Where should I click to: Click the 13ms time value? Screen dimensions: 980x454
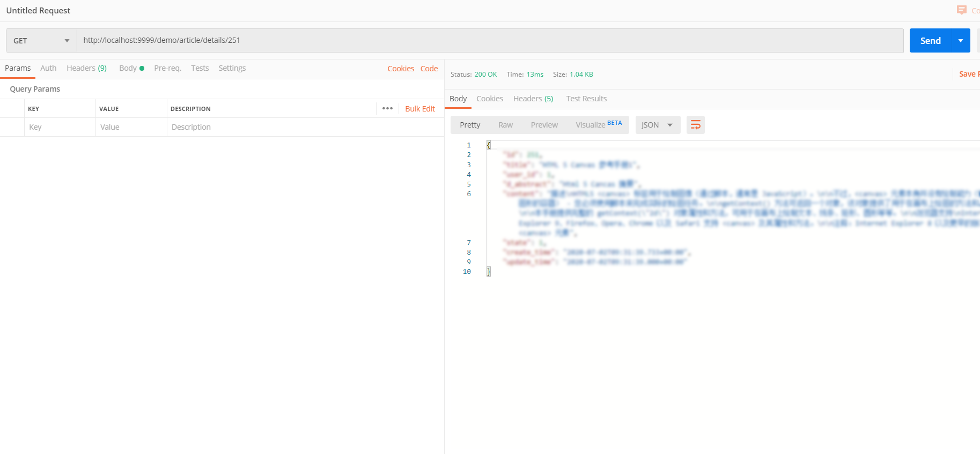click(535, 75)
